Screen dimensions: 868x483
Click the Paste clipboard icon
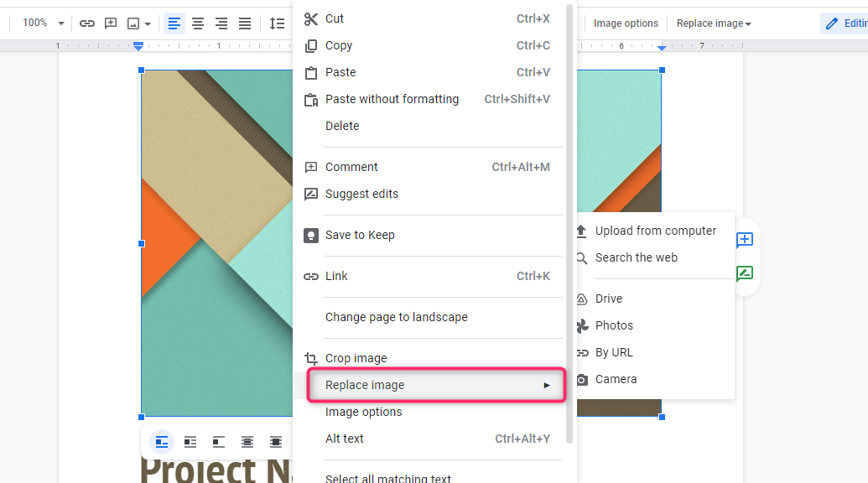pyautogui.click(x=311, y=72)
